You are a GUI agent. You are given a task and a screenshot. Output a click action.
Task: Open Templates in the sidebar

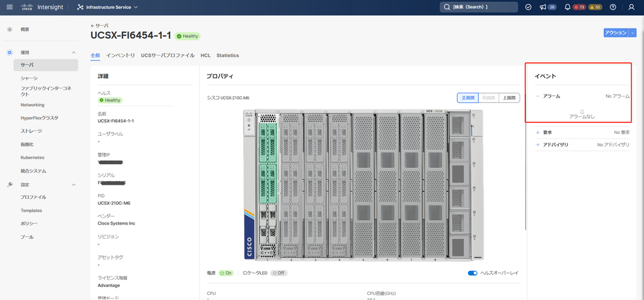[31, 211]
